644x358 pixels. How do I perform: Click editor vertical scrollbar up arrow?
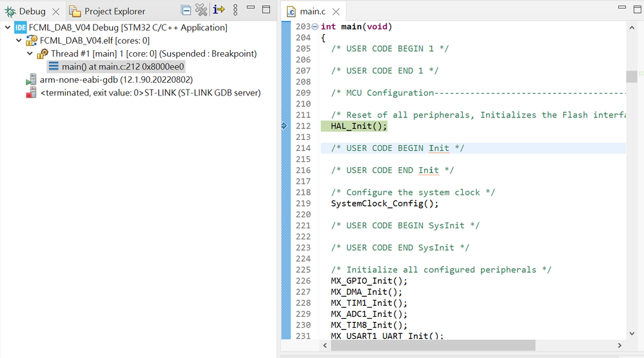tap(632, 28)
